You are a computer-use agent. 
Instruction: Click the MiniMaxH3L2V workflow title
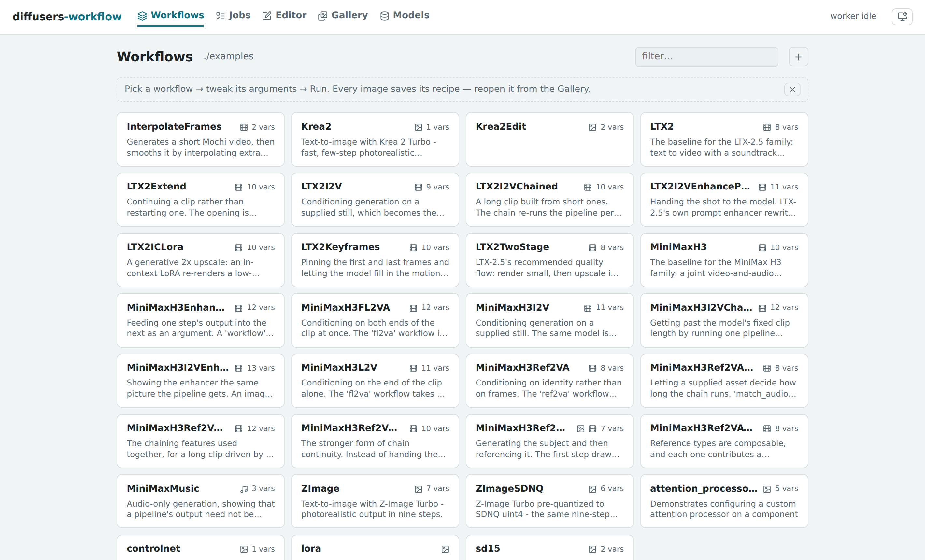pyautogui.click(x=339, y=368)
